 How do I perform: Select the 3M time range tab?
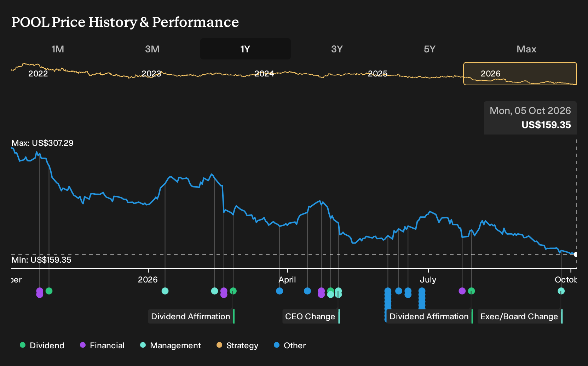pyautogui.click(x=152, y=49)
